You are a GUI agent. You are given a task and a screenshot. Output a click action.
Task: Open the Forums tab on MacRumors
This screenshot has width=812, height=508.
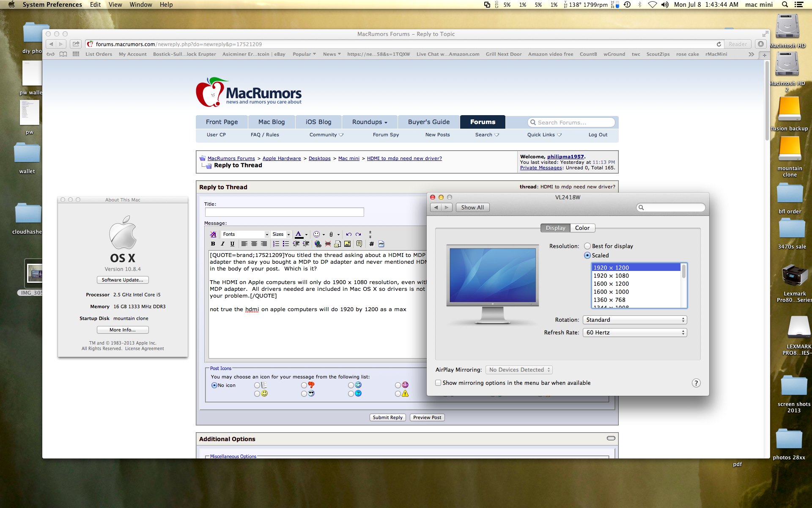(x=483, y=122)
